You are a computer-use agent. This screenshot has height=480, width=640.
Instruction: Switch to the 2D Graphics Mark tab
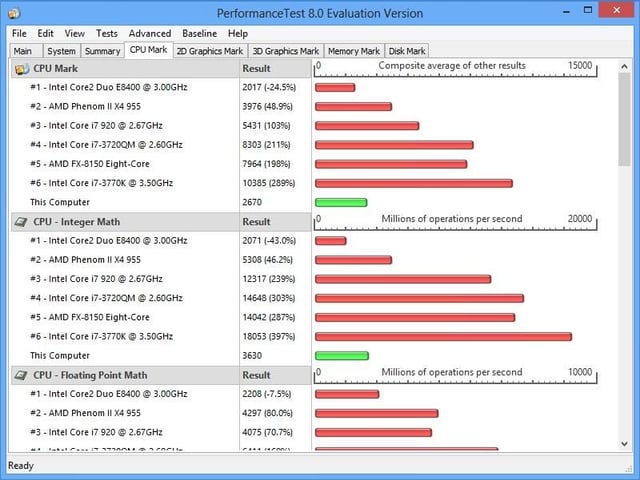pos(210,51)
